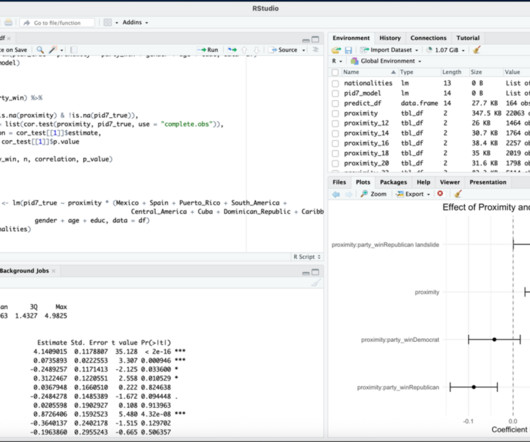
Task: Check the predict_df object checkbox
Action: tap(335, 103)
